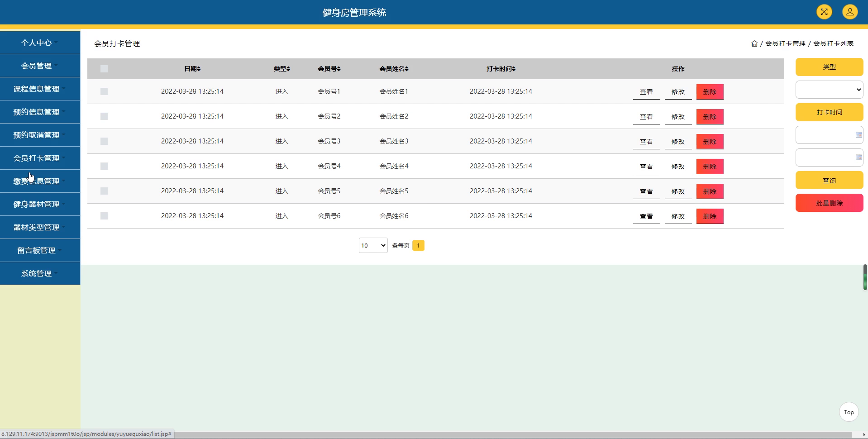Click 批量删除 batch delete button
This screenshot has height=439, width=868.
click(x=829, y=203)
